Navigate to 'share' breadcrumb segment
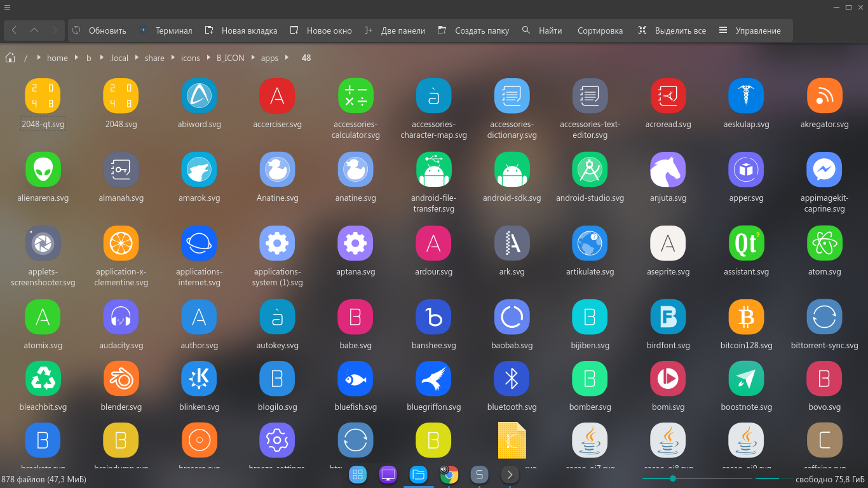The image size is (868, 488). point(154,58)
